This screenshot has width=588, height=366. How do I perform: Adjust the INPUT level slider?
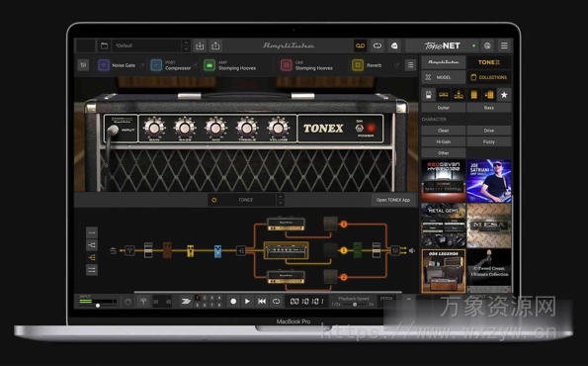coord(98,306)
